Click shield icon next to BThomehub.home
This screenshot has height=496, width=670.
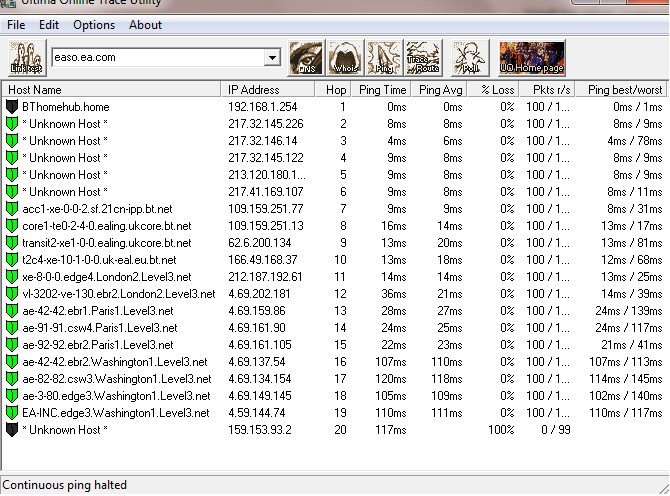click(x=12, y=107)
